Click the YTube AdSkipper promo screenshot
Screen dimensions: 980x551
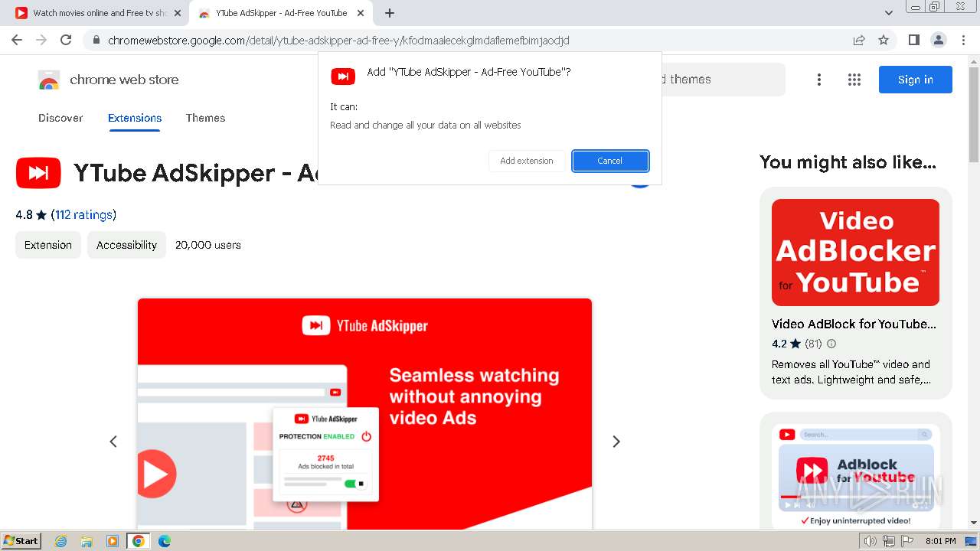(364, 413)
